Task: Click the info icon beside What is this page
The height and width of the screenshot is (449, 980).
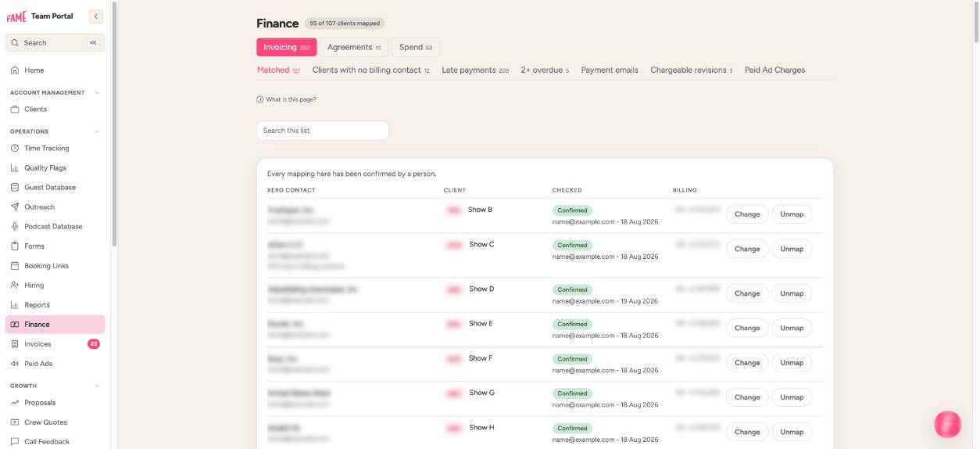Action: coord(259,99)
